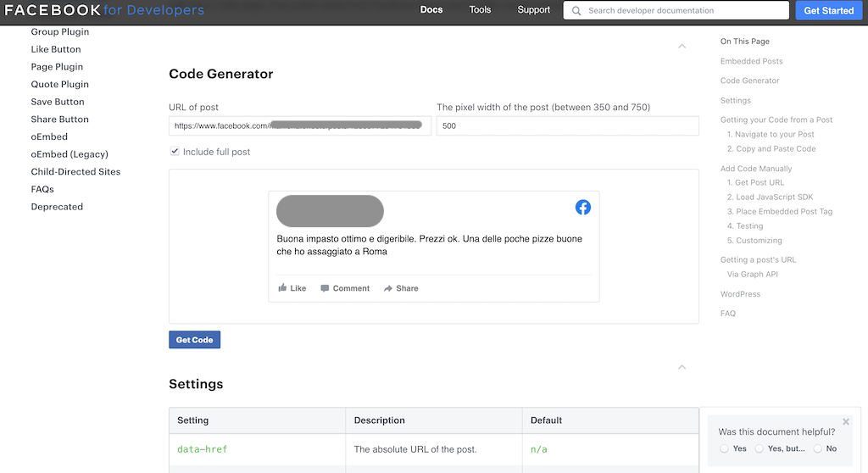
Task: Select 'Yes, but...' feedback option
Action: click(759, 448)
